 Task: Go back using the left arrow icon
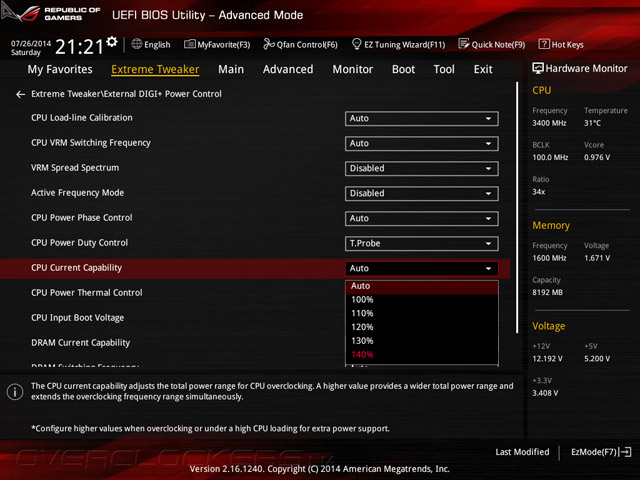click(20, 94)
